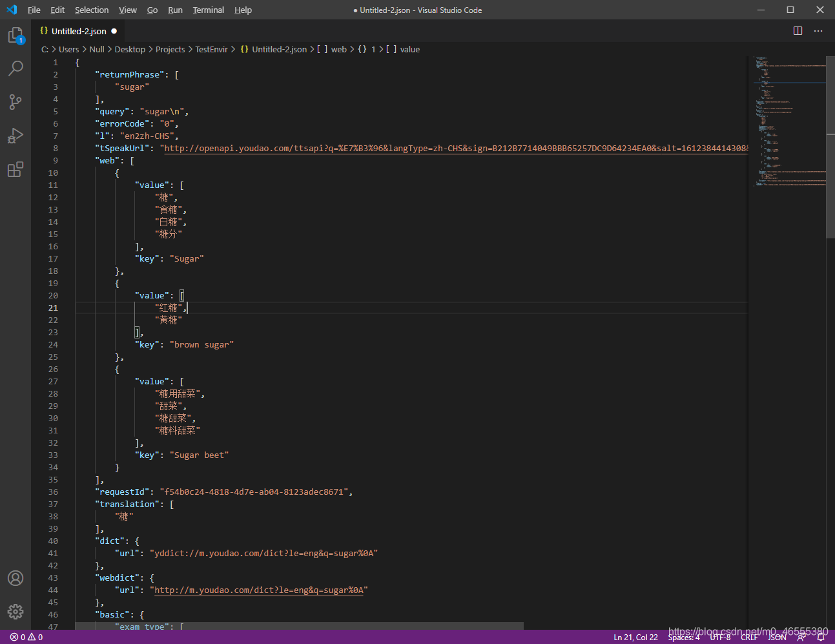This screenshot has width=835, height=644.
Task: Click the unsaved dot on the Untitled-2.json tab
Action: click(114, 31)
